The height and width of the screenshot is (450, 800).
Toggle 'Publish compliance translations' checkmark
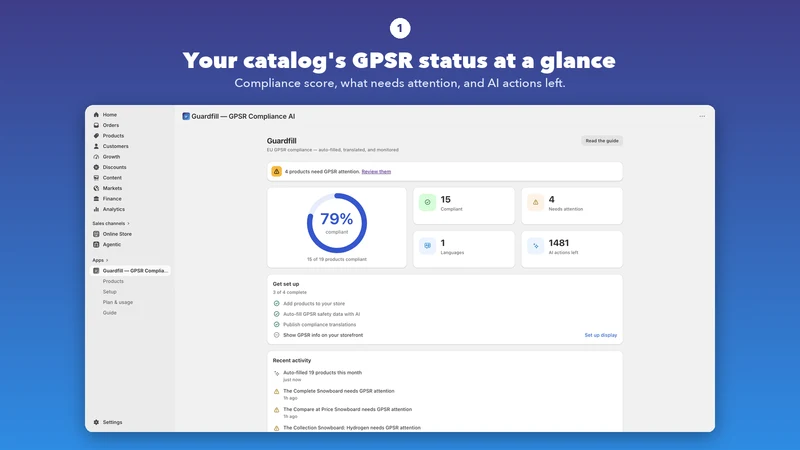[x=277, y=324]
